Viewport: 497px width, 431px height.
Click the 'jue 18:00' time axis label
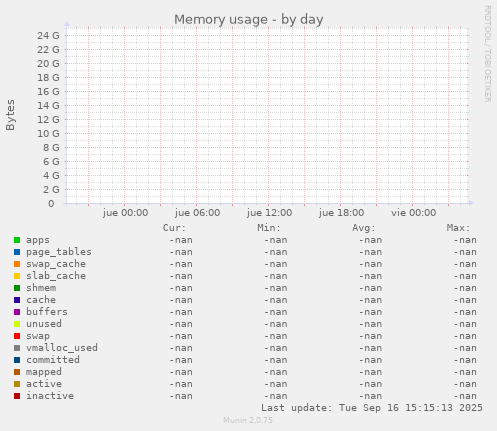tap(341, 213)
